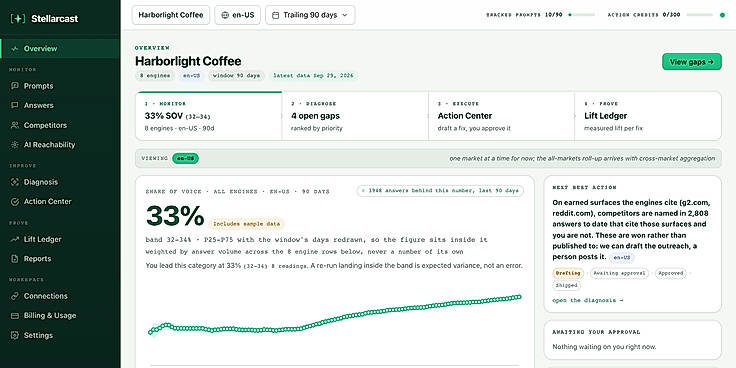736x368 pixels.
Task: Click the Next Best Action heading
Action: (x=584, y=187)
